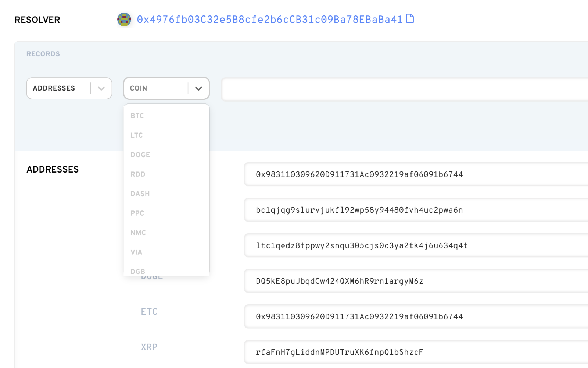Open the resolver address link 0x4976fb03…
Screen dimensions: 588x368
[x=270, y=20]
